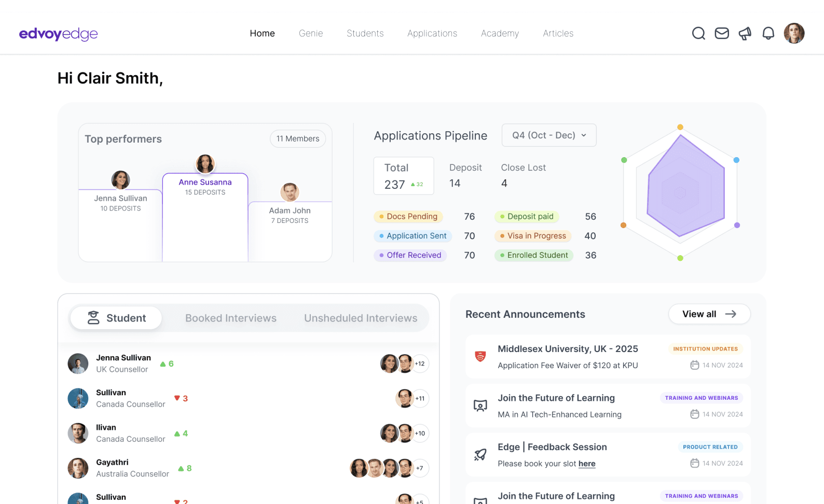Screen dimensions: 824x504
Task: Click the webinar icon beside MA in AI Tech-Enhanced Learning
Action: [x=480, y=405]
